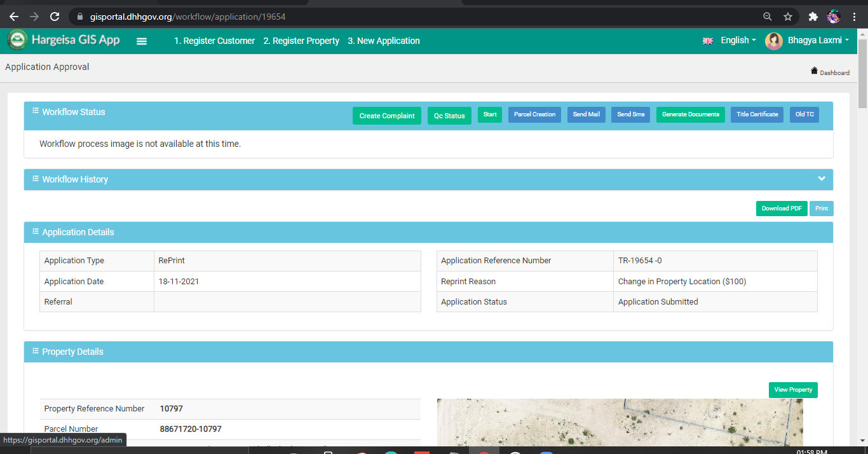Click property reference number 10797

tap(172, 408)
